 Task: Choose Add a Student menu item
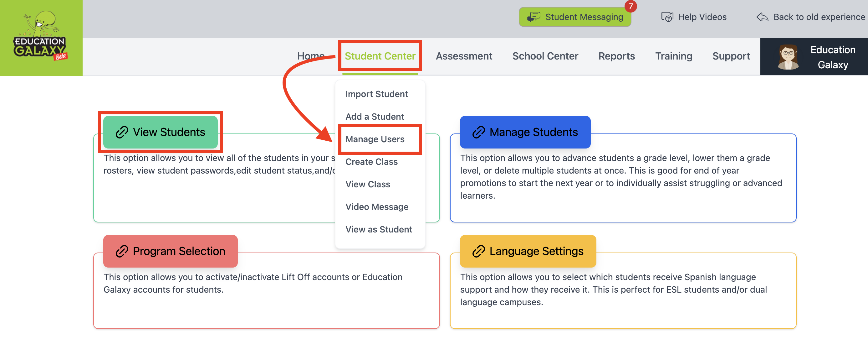[374, 117]
